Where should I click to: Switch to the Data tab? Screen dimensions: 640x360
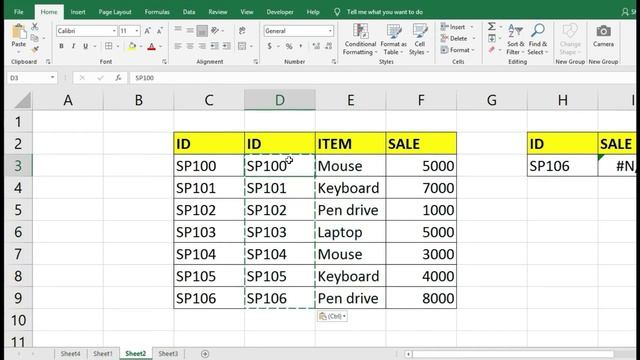(x=189, y=12)
